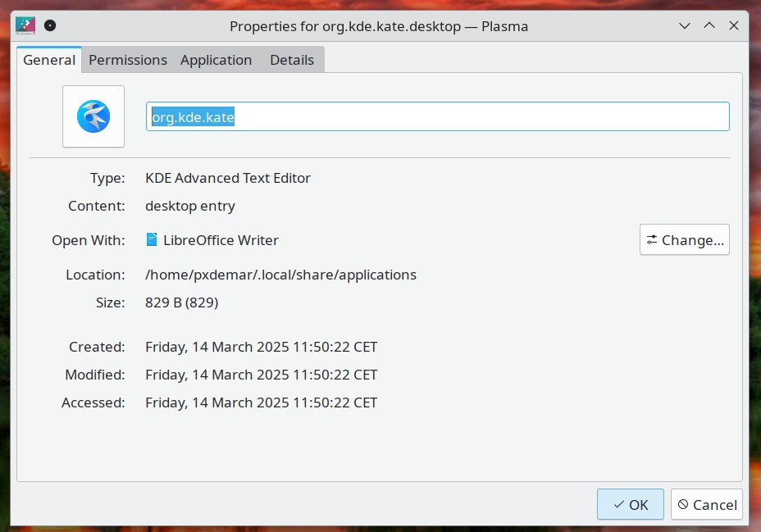The image size is (761, 532).
Task: Confirm with the OK button
Action: (630, 505)
